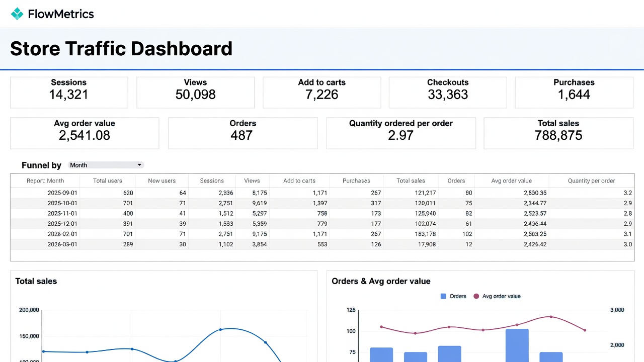Click avg order value cell 2,426.42
The height and width of the screenshot is (362, 644).
tap(535, 244)
